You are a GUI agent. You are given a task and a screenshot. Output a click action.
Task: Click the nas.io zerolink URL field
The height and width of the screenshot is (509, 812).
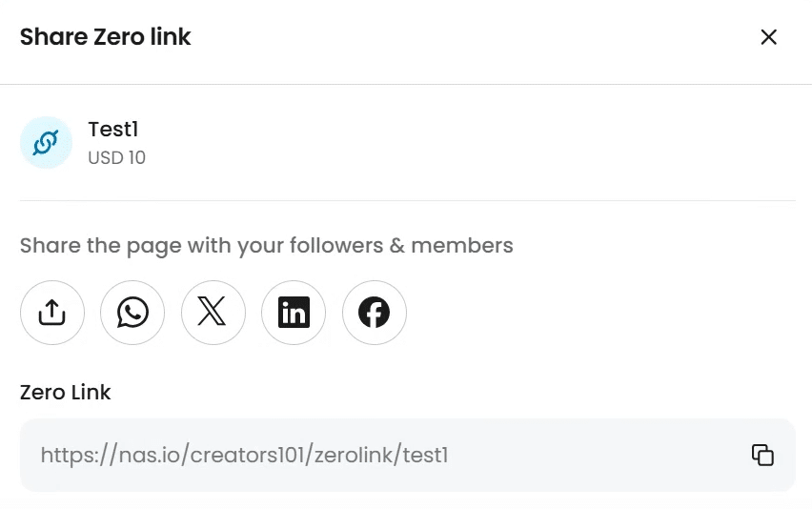pyautogui.click(x=244, y=456)
